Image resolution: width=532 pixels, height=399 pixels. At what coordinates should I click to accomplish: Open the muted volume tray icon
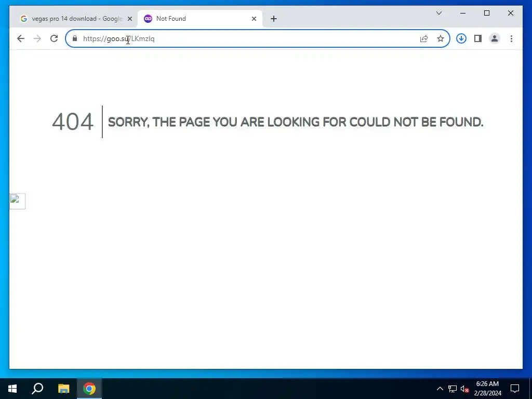pos(464,389)
